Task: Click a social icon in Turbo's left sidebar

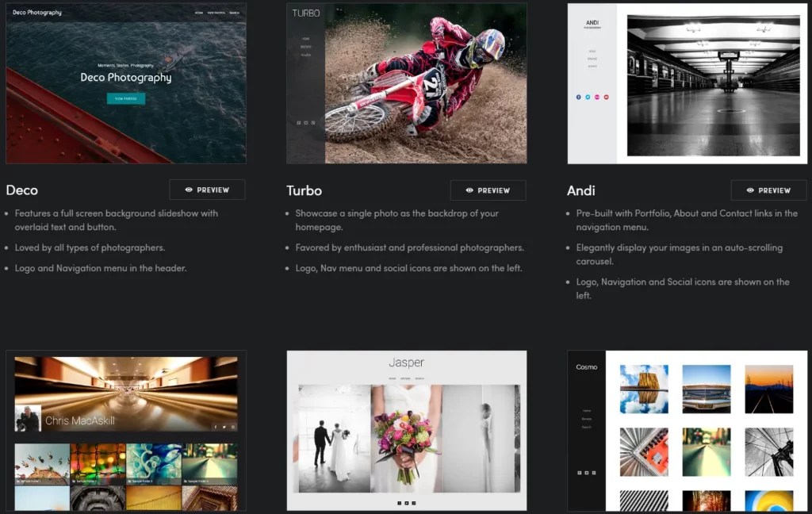Action: [299, 122]
